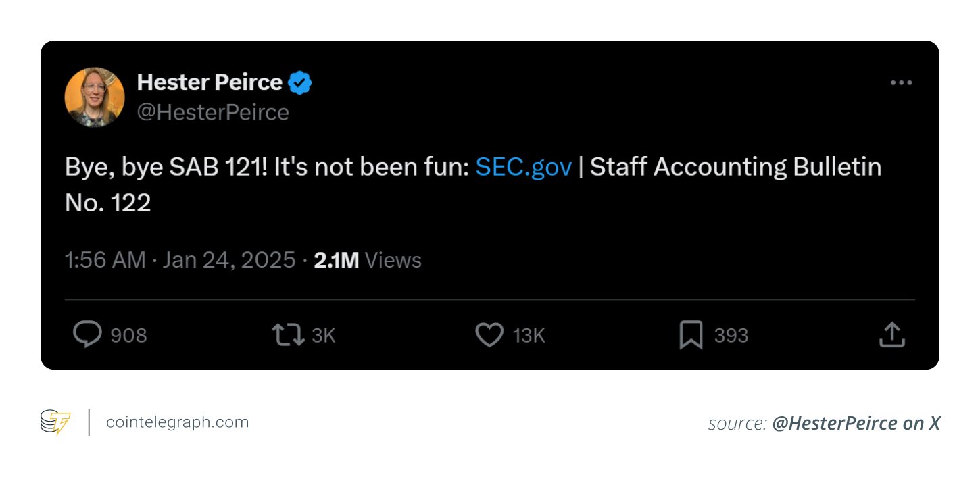Click the 3K reposts count

point(324,335)
